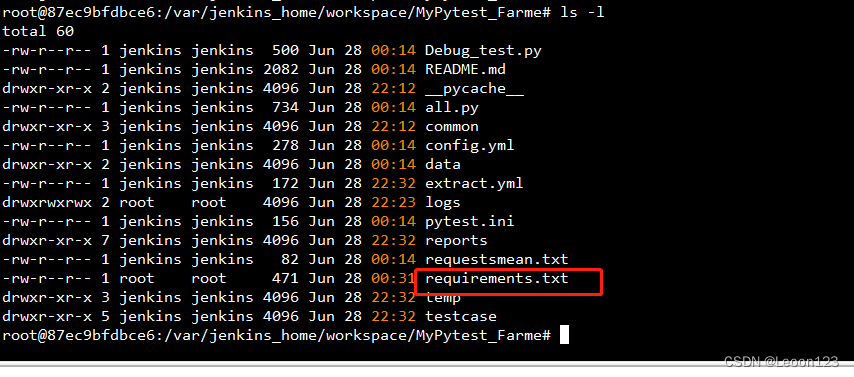Screen dimensions: 854x377
Task: Select the requirements.txt file name
Action: point(496,279)
